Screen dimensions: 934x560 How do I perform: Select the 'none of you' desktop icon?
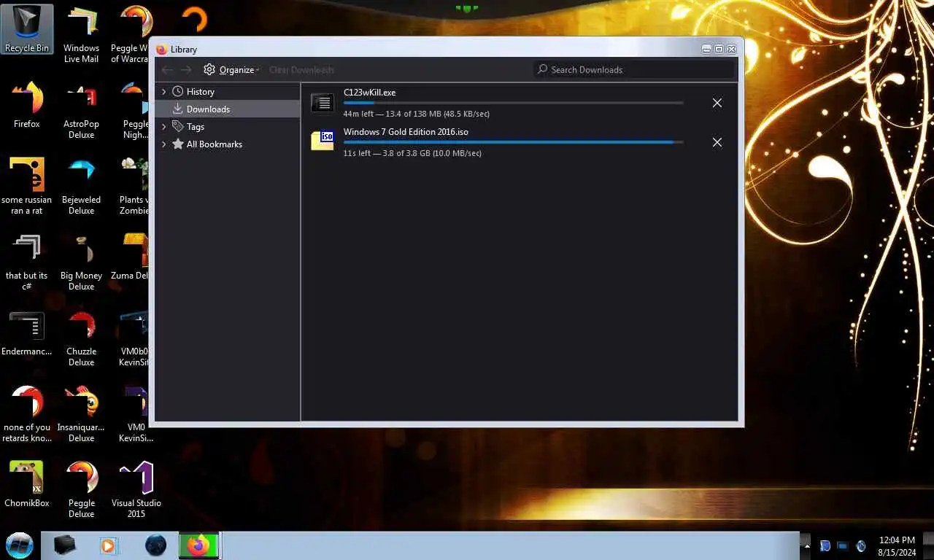coord(27,413)
